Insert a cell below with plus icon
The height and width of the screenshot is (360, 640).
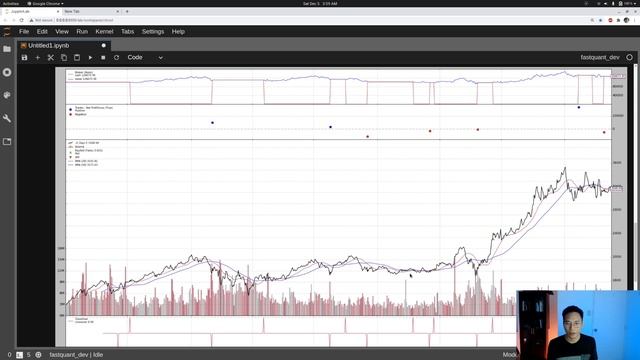38,58
